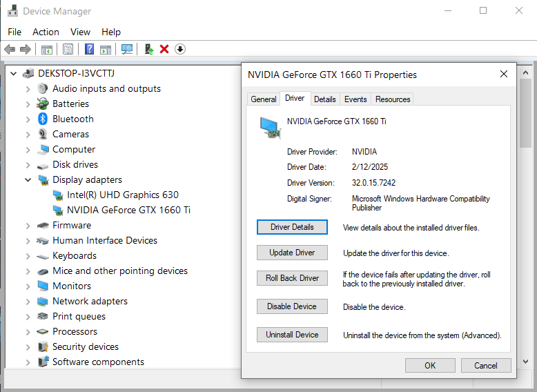Open the Action menu
The height and width of the screenshot is (392, 537).
pyautogui.click(x=46, y=32)
